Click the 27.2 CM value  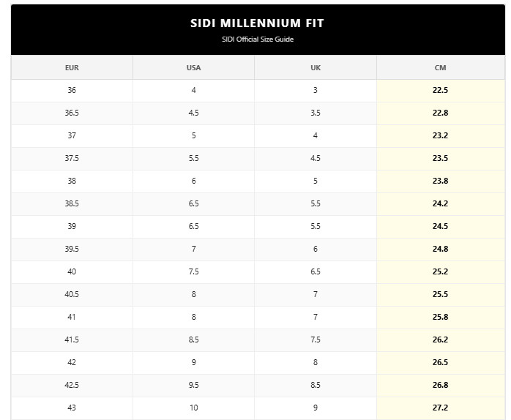tap(440, 408)
